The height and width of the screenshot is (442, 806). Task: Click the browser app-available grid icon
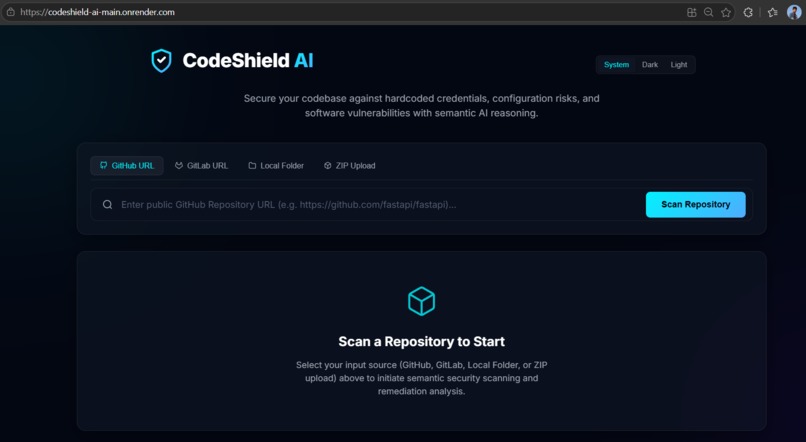[x=692, y=12]
